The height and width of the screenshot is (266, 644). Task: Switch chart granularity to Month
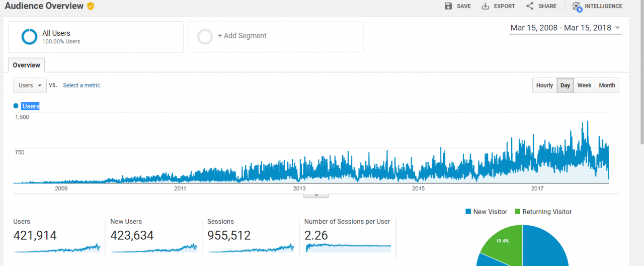607,86
